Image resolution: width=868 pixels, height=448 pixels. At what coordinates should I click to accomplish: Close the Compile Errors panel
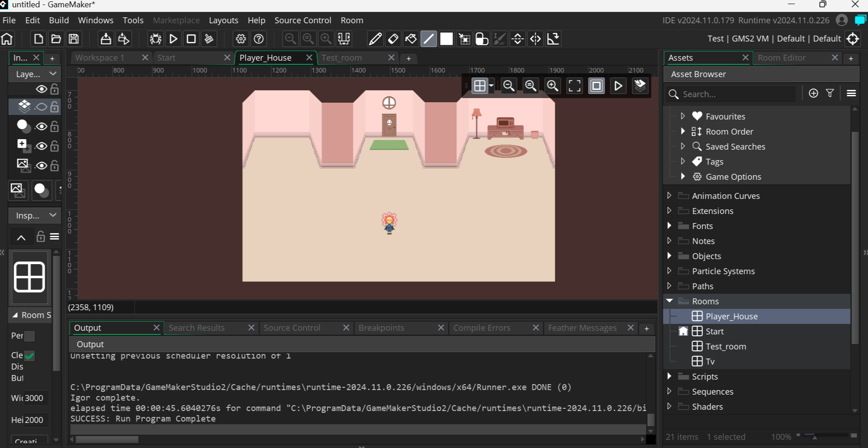click(x=535, y=328)
